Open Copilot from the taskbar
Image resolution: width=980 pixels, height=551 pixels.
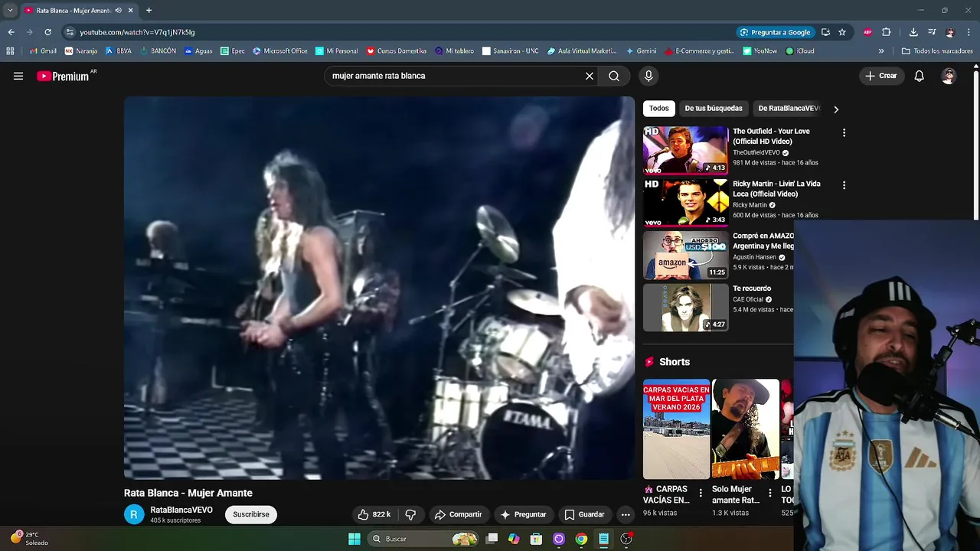514,539
